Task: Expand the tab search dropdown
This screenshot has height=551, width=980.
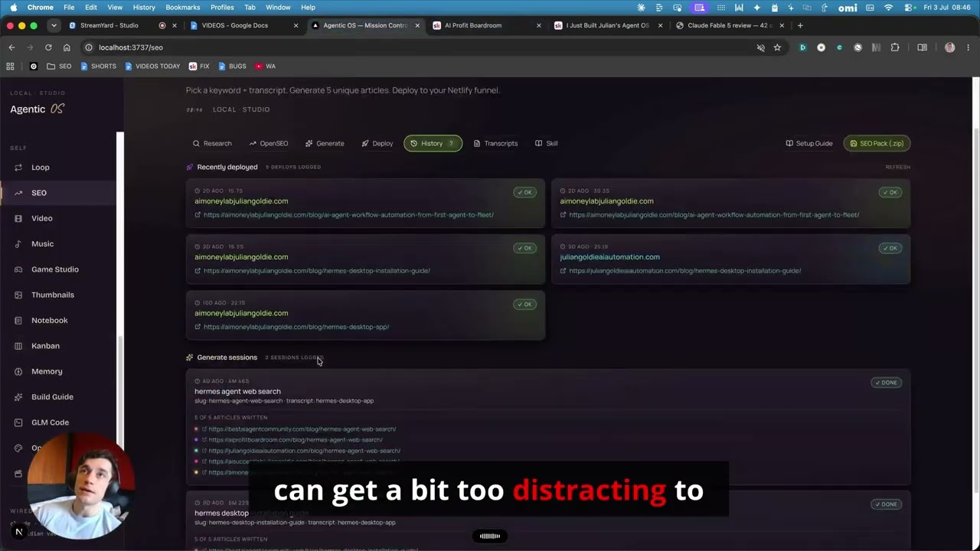Action: [x=54, y=25]
